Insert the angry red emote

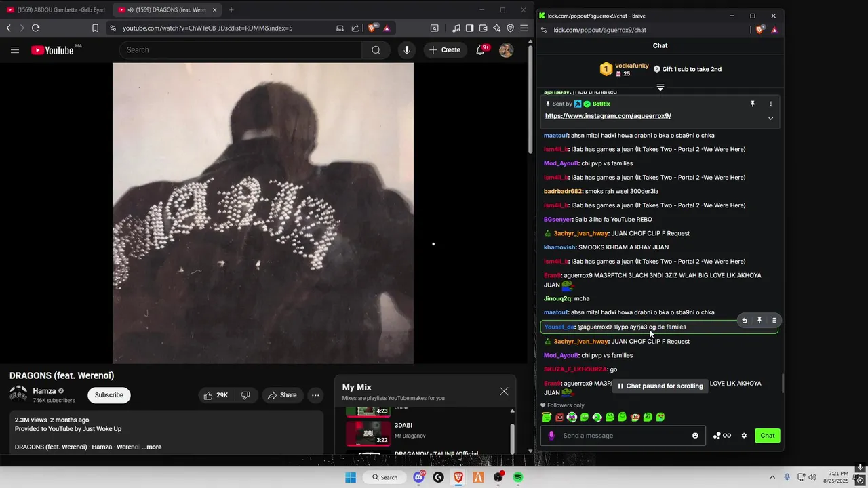(x=559, y=418)
